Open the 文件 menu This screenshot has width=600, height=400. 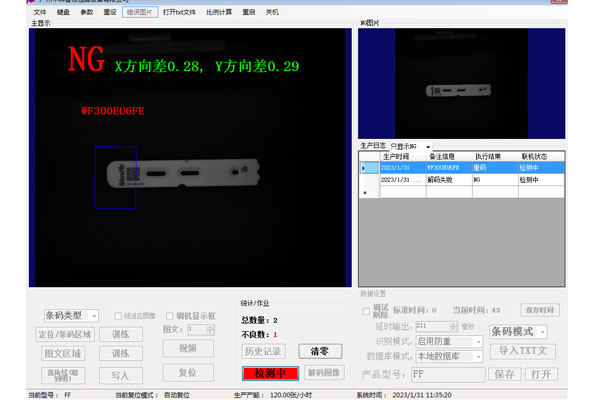[40, 12]
